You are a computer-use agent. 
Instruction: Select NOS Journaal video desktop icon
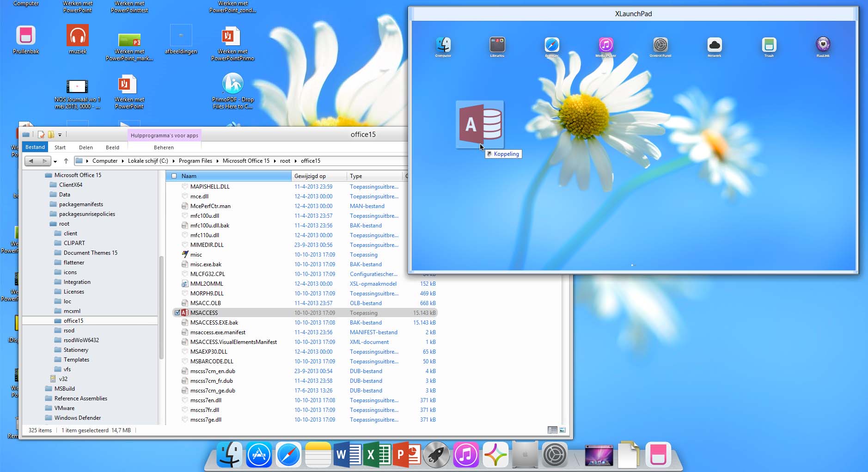tap(77, 95)
